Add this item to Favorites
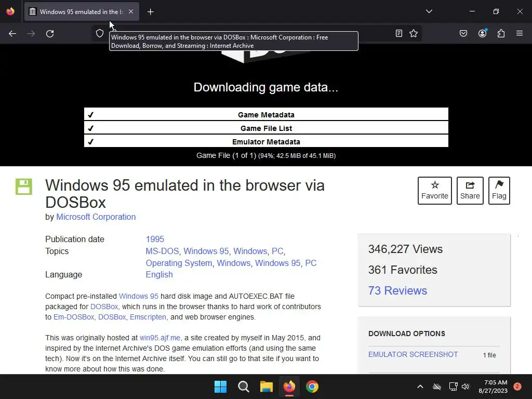The image size is (532, 399). 435,190
